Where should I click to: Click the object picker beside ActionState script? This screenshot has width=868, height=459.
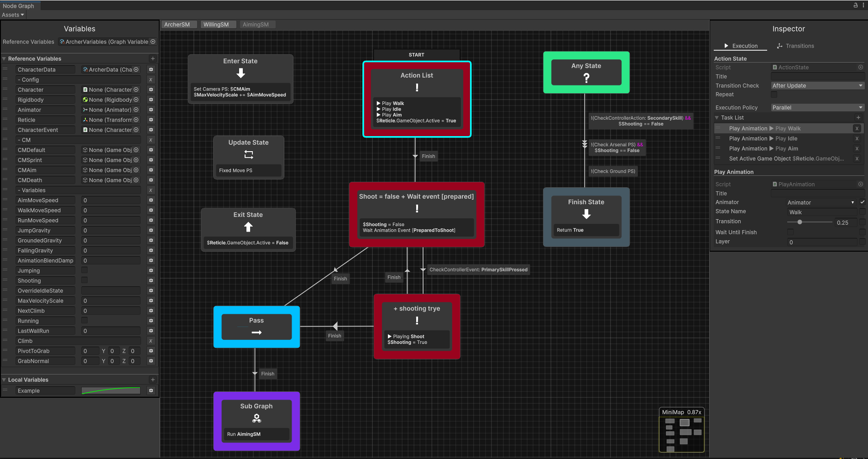coord(861,67)
